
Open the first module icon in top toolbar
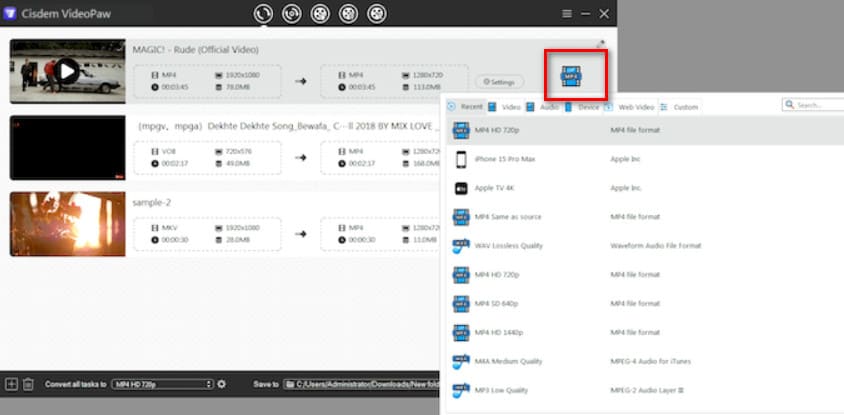click(x=264, y=14)
